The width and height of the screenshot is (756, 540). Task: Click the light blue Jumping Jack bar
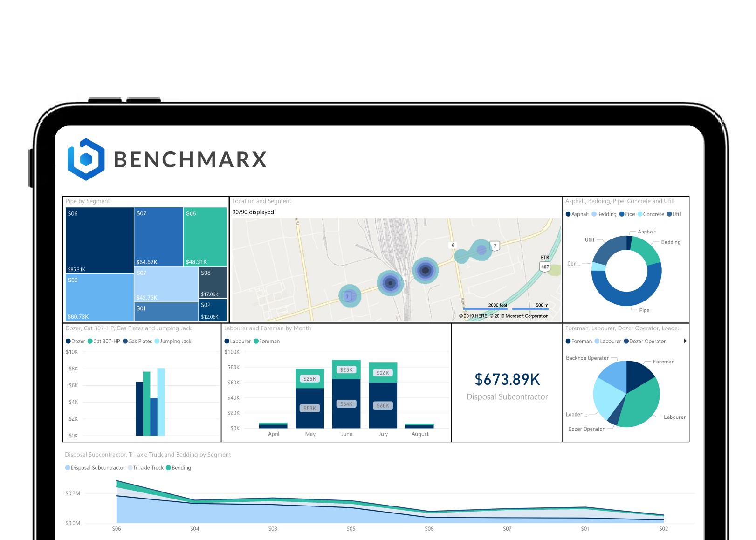click(161, 402)
